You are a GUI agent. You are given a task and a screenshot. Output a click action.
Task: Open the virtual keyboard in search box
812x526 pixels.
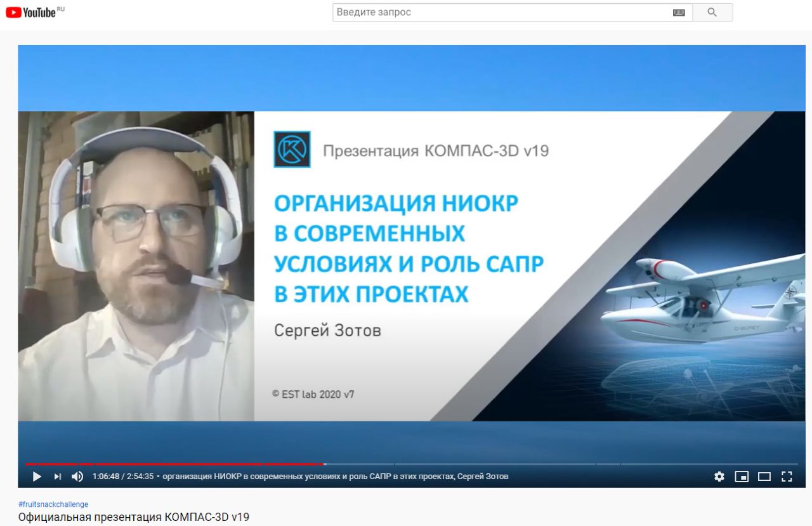pyautogui.click(x=679, y=13)
